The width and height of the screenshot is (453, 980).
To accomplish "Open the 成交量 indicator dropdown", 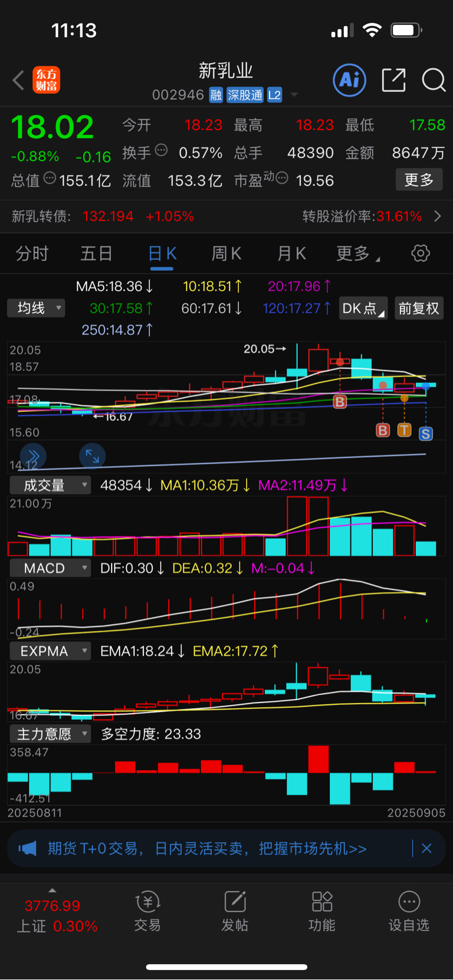I will click(50, 485).
